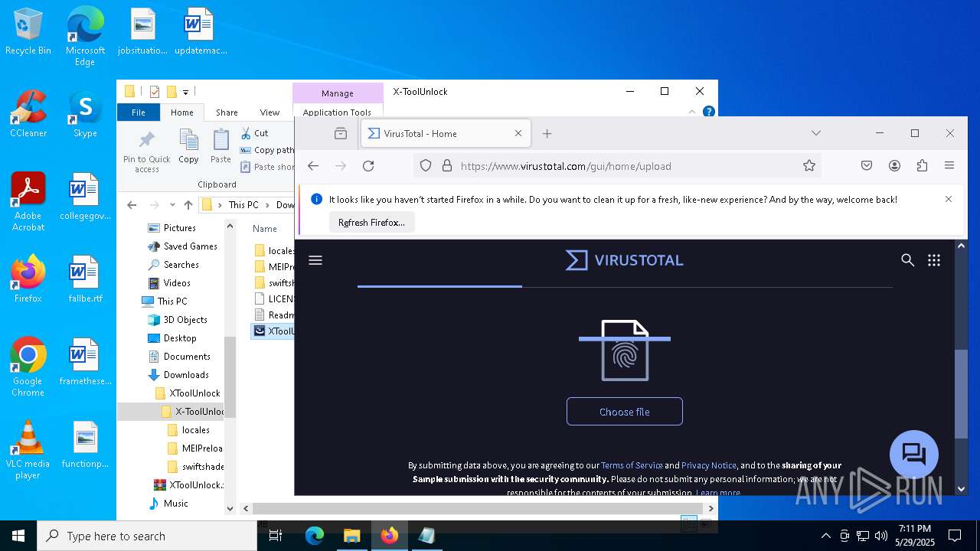This screenshot has height=551, width=980.
Task: Show hidden system tray icons
Action: (x=825, y=536)
